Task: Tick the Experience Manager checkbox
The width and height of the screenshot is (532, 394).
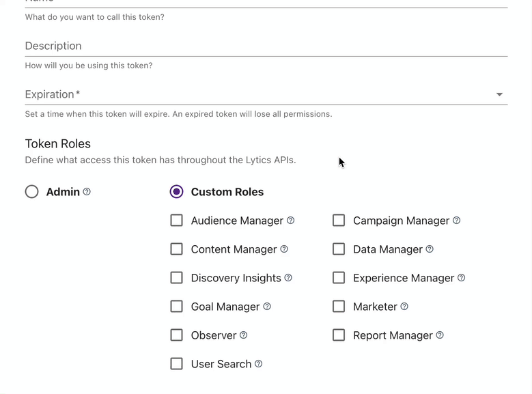Action: pos(339,278)
